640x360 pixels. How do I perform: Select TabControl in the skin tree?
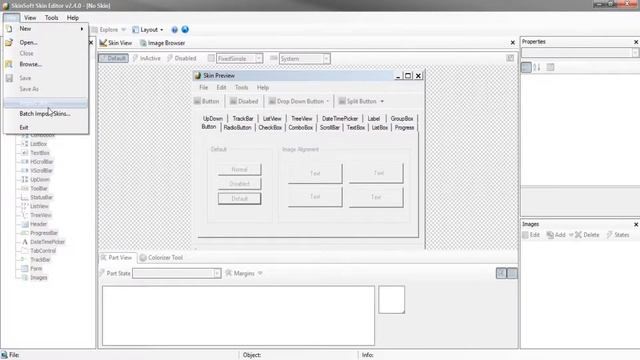(x=43, y=251)
